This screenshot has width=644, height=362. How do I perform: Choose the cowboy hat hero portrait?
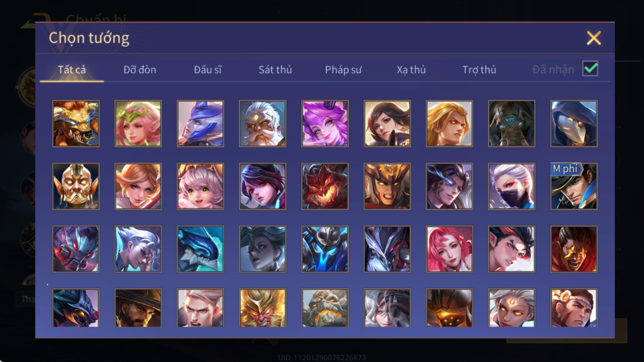138,308
